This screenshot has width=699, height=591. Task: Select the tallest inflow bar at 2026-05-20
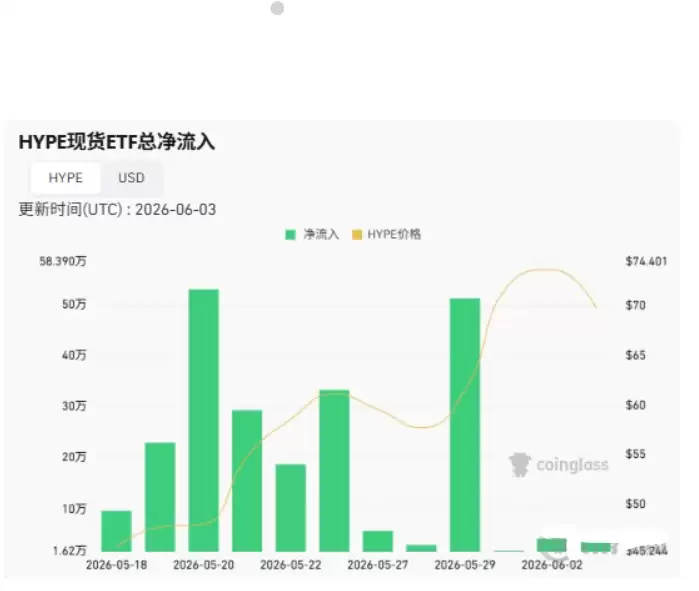[x=204, y=420]
